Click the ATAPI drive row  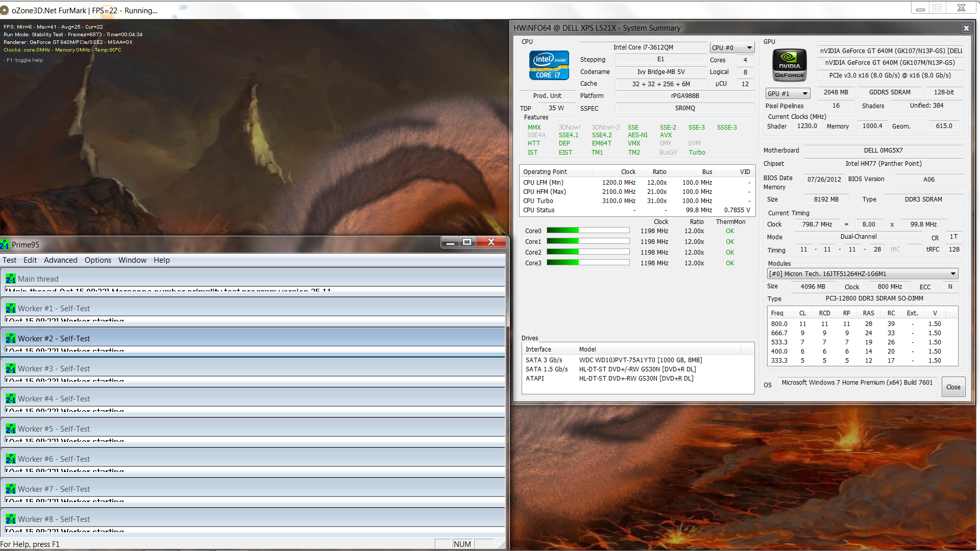[x=638, y=379]
